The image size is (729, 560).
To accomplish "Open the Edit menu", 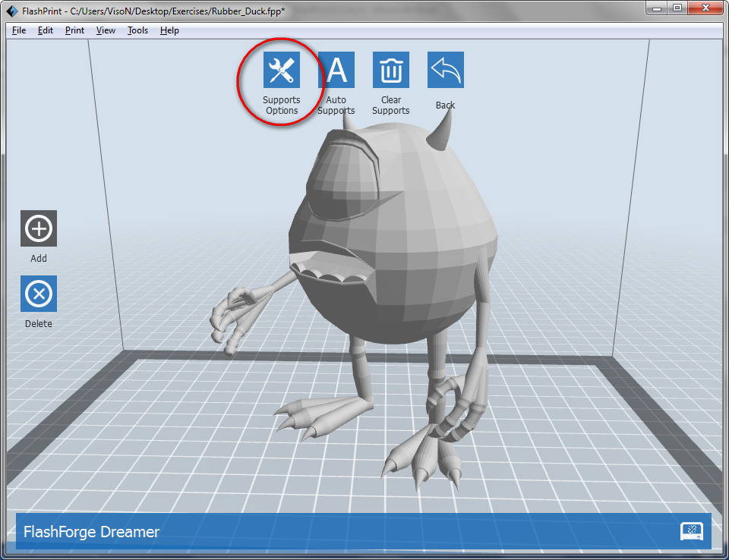I will pyautogui.click(x=45, y=30).
